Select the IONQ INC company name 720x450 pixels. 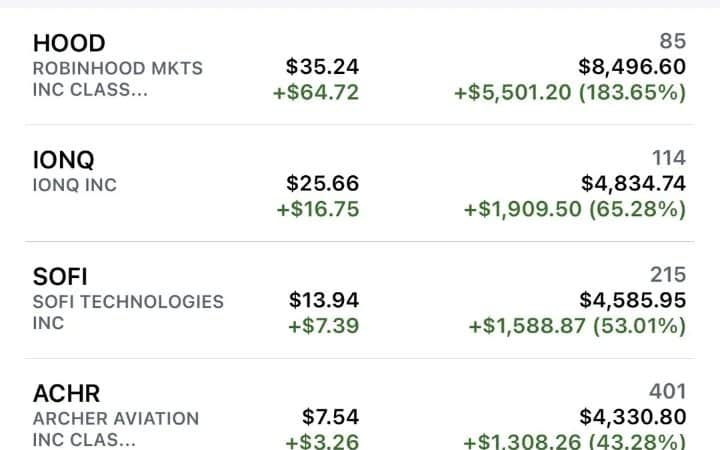[74, 185]
